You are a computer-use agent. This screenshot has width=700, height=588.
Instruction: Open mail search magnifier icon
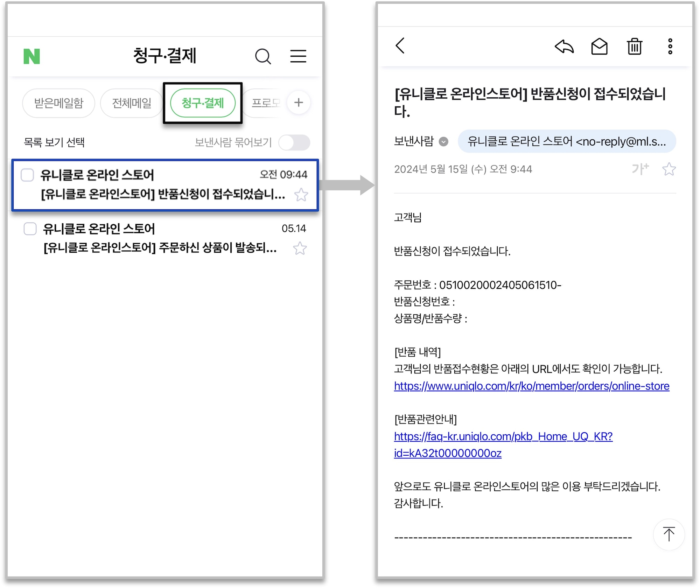263,56
